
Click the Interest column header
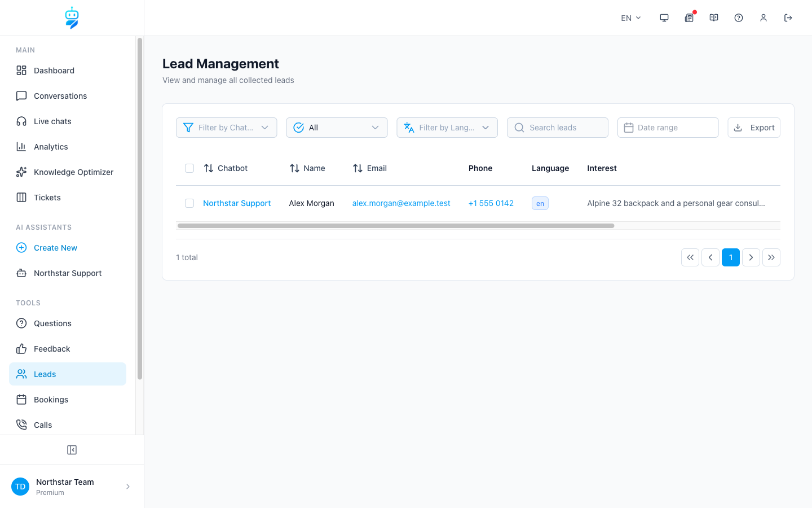602,168
